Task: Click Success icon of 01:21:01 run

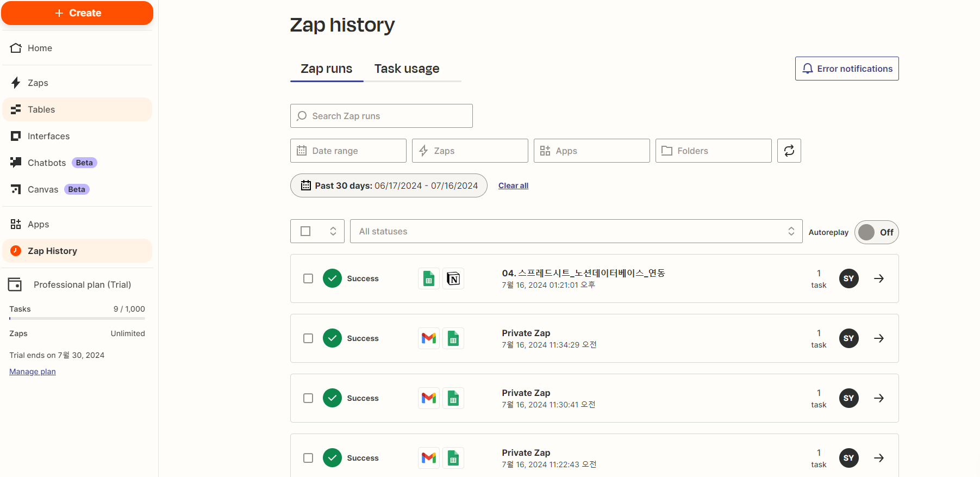Action: point(332,278)
